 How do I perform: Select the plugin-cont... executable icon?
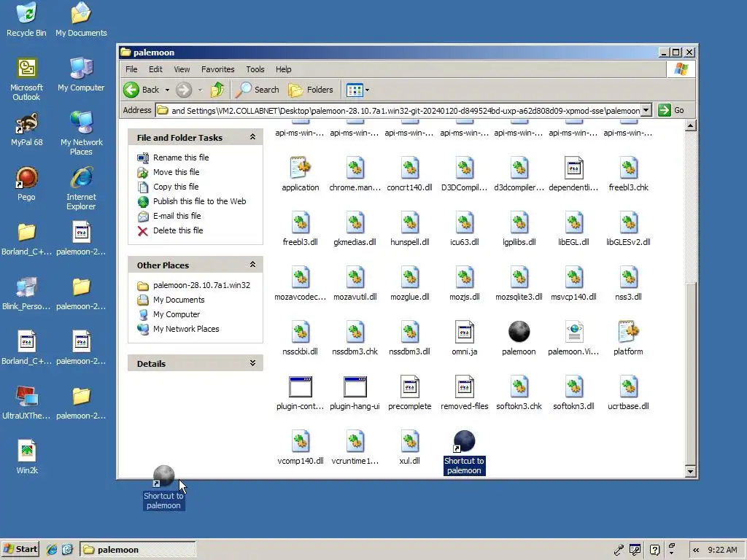tap(300, 386)
